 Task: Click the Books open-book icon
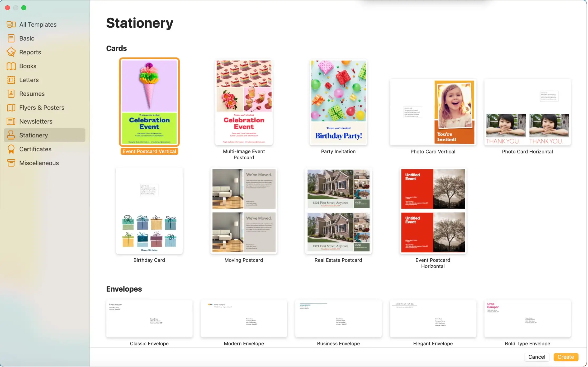pyautogui.click(x=11, y=66)
